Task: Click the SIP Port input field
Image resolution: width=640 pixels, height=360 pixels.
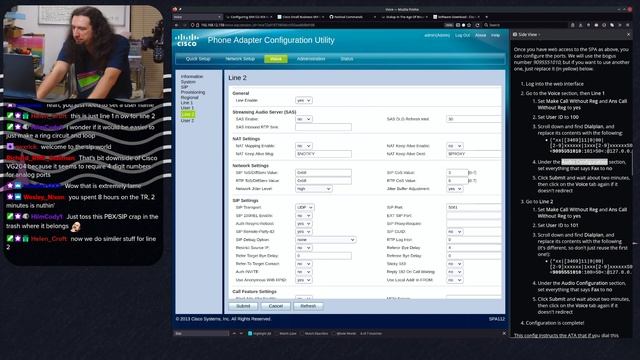Action: pyautogui.click(x=473, y=207)
